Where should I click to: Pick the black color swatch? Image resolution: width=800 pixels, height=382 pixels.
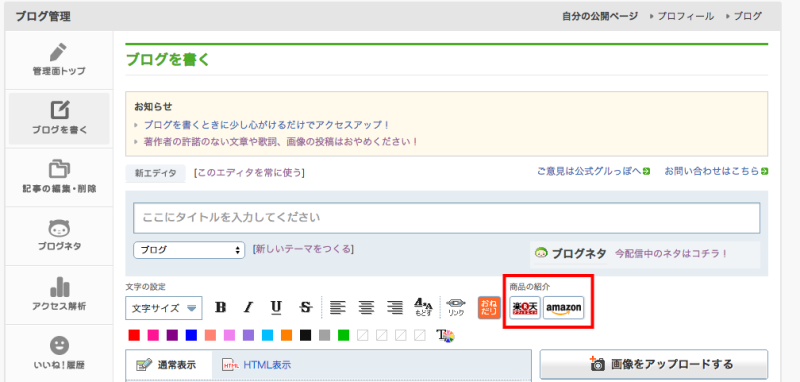306,335
